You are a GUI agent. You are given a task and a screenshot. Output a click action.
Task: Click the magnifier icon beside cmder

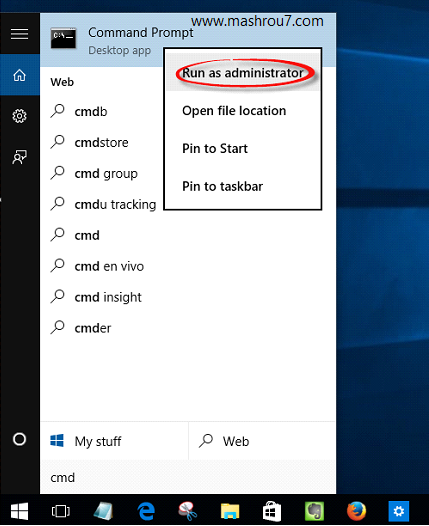58,327
